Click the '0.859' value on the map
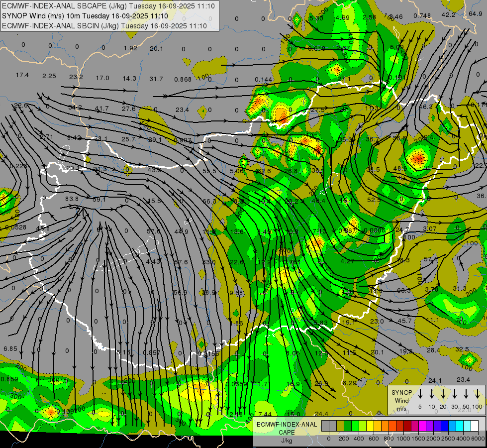The image size is (487, 448). pyautogui.click(x=9, y=379)
